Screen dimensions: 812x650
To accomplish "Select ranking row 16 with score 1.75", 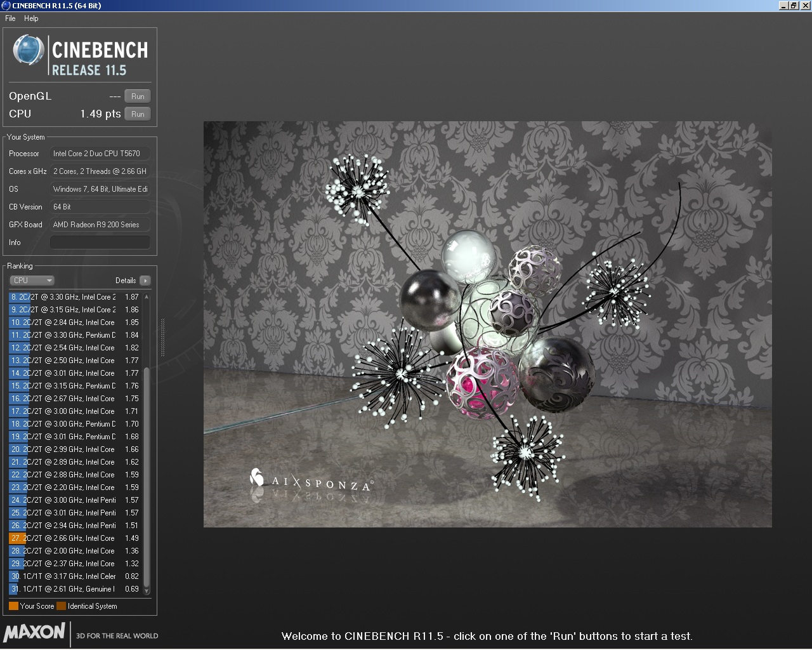I will (75, 399).
